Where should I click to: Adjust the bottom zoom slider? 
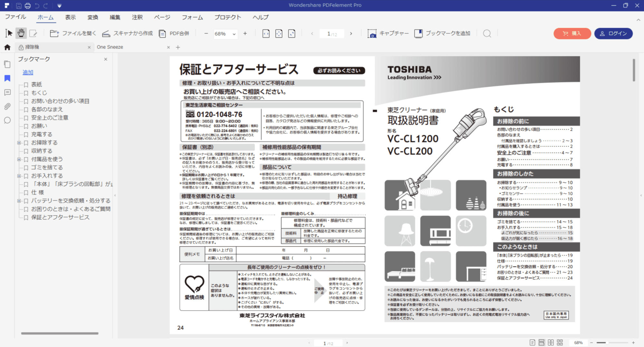(x=612, y=343)
